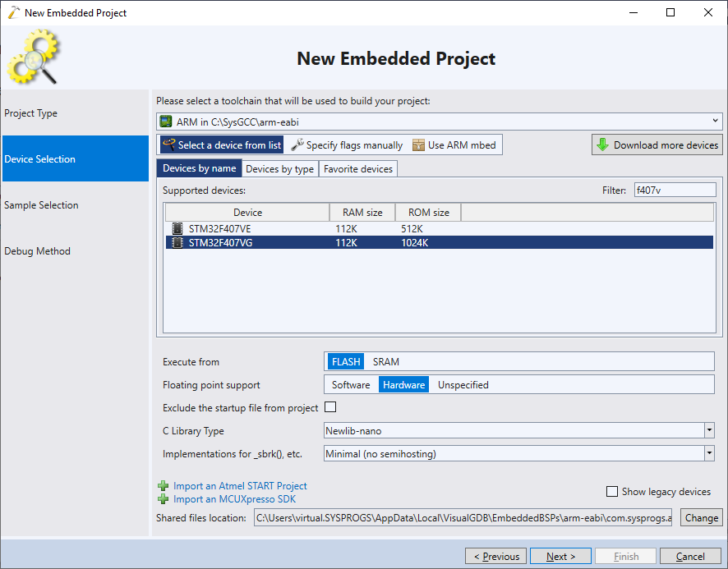Click Change shared files location button
This screenshot has height=569, width=728.
701,517
